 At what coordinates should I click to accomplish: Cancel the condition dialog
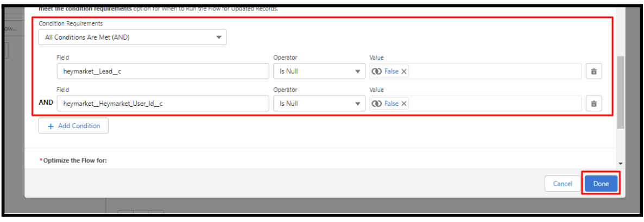[563, 184]
